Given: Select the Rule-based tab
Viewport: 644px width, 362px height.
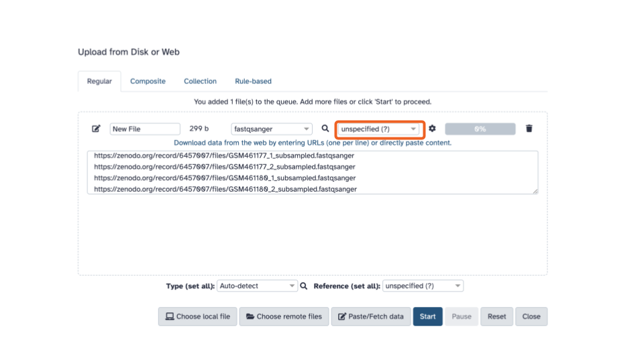Looking at the screenshot, I should 253,81.
